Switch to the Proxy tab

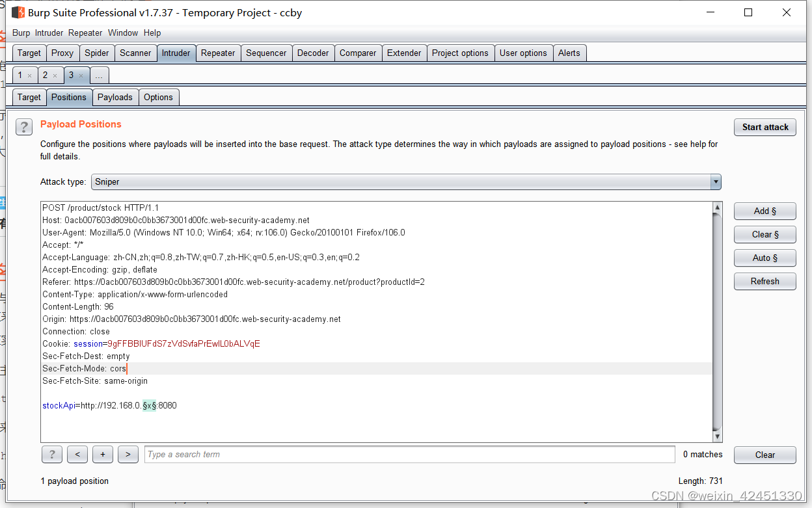(62, 53)
